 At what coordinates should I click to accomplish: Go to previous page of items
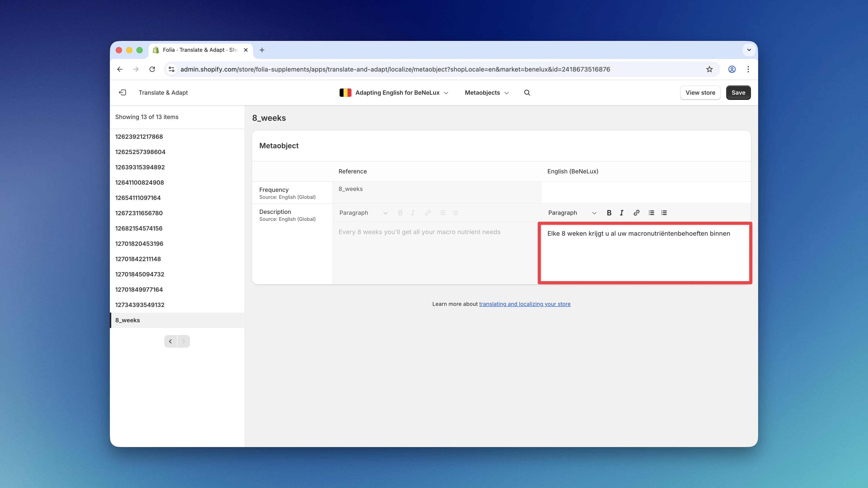coord(170,341)
